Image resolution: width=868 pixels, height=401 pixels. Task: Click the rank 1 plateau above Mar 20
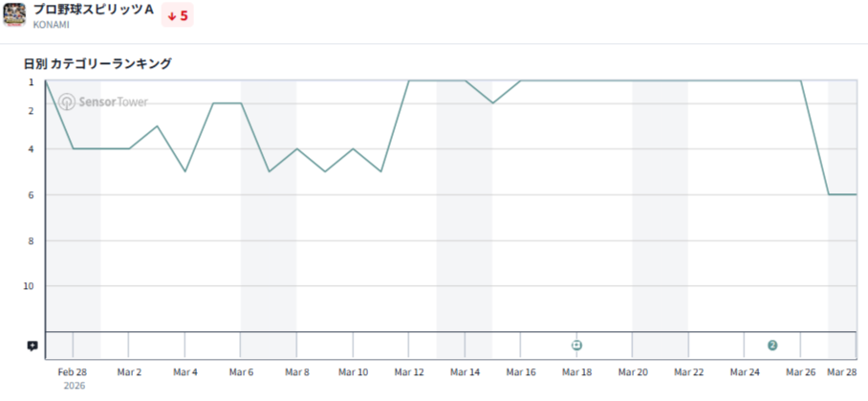(633, 81)
